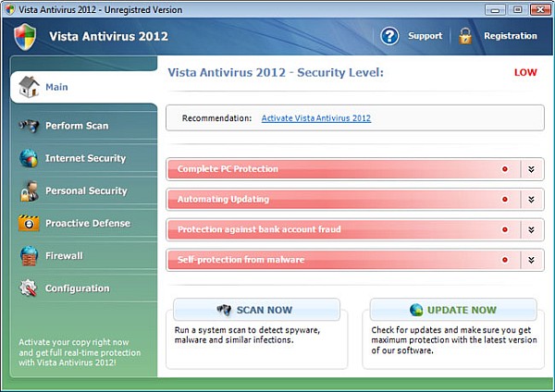Click 'Run a system scan' description text
The width and height of the screenshot is (555, 392).
pos(247,335)
